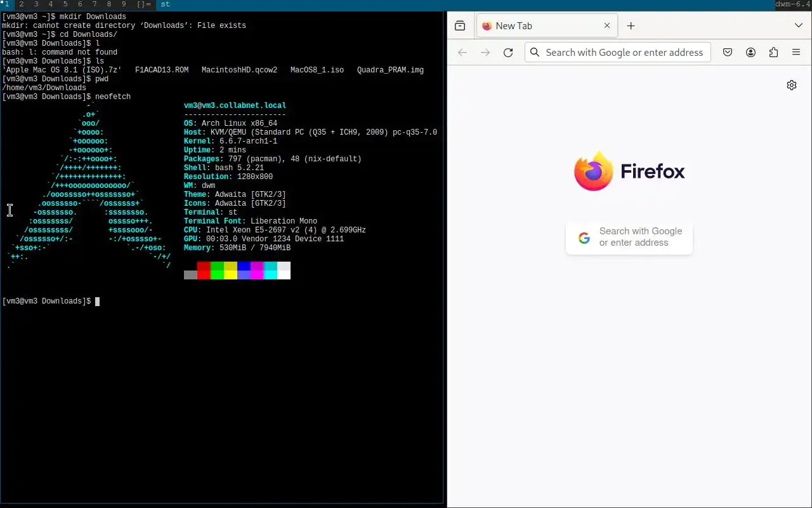812x508 pixels.
Task: Click the CPU: Intel Xeon E5-2697 line
Action: (275, 231)
